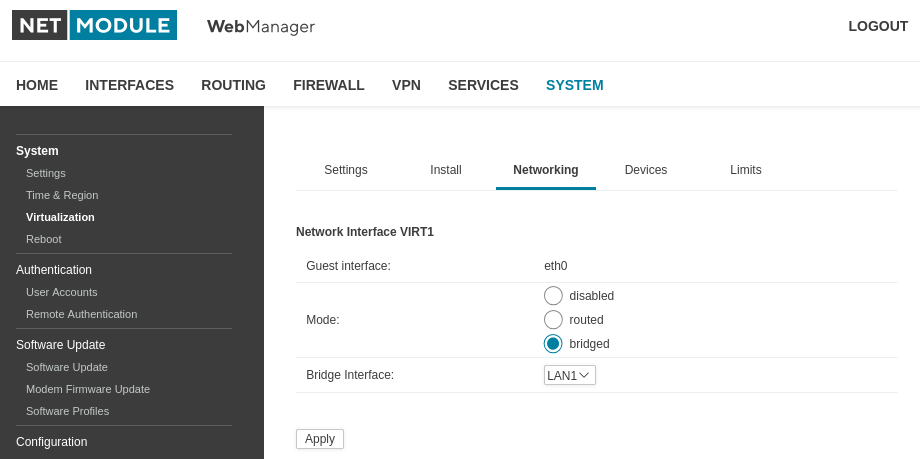Open the Software Update sidebar sub-item
The width and height of the screenshot is (920, 459).
click(67, 367)
